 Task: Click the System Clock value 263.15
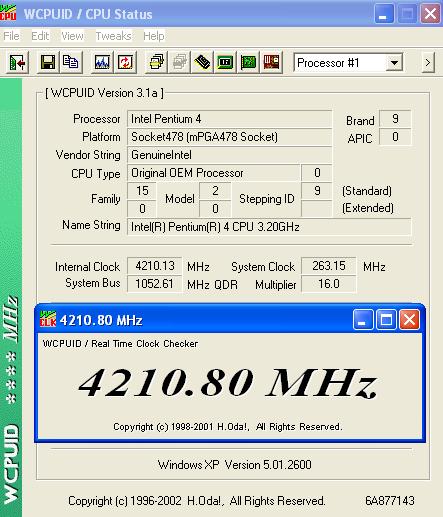tap(329, 266)
